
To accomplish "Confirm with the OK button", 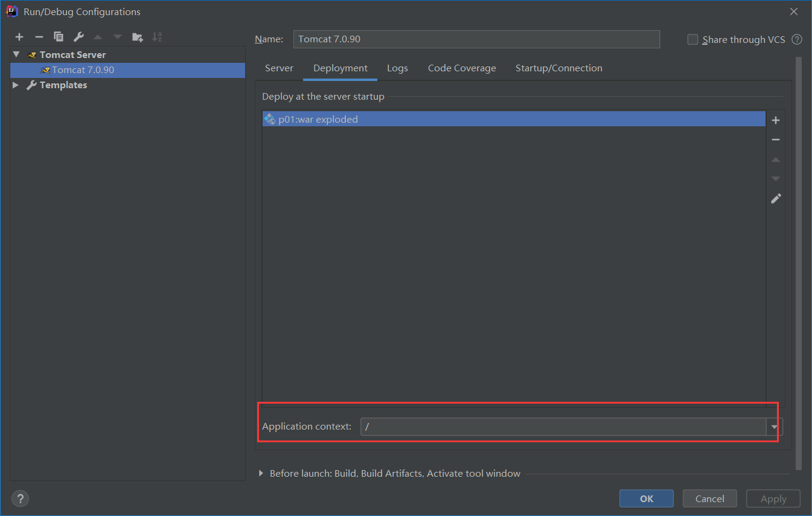I will (x=647, y=498).
